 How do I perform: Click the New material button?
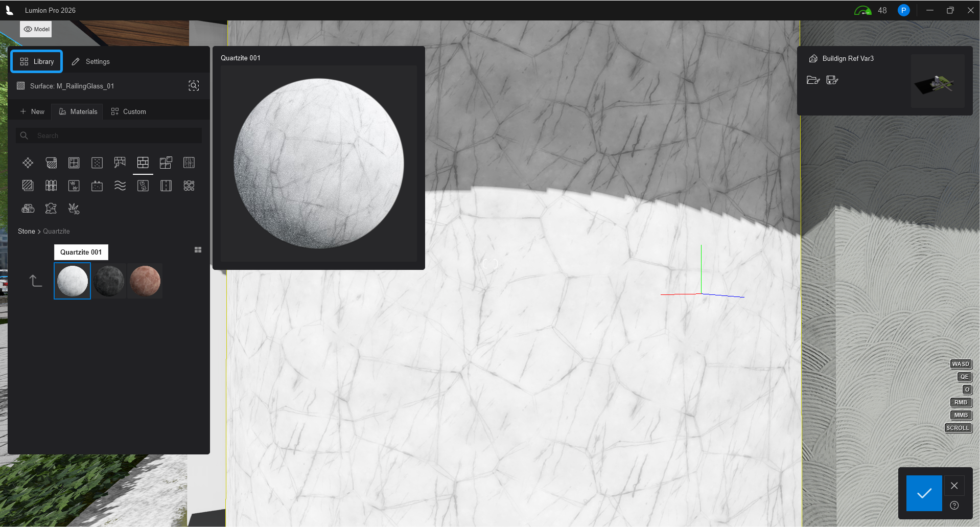pos(32,111)
